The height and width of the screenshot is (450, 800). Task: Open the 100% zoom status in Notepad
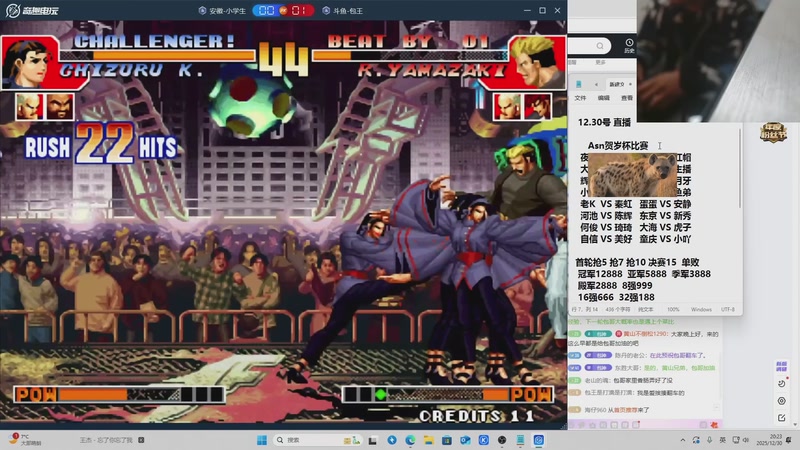click(x=673, y=309)
